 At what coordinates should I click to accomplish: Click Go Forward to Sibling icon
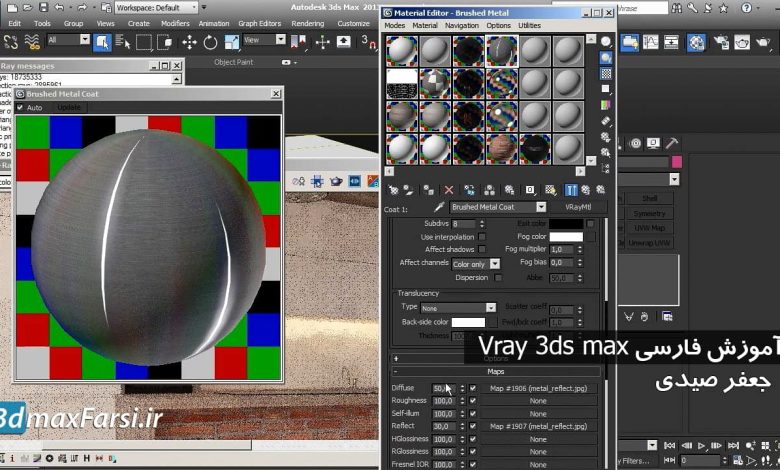pos(600,190)
